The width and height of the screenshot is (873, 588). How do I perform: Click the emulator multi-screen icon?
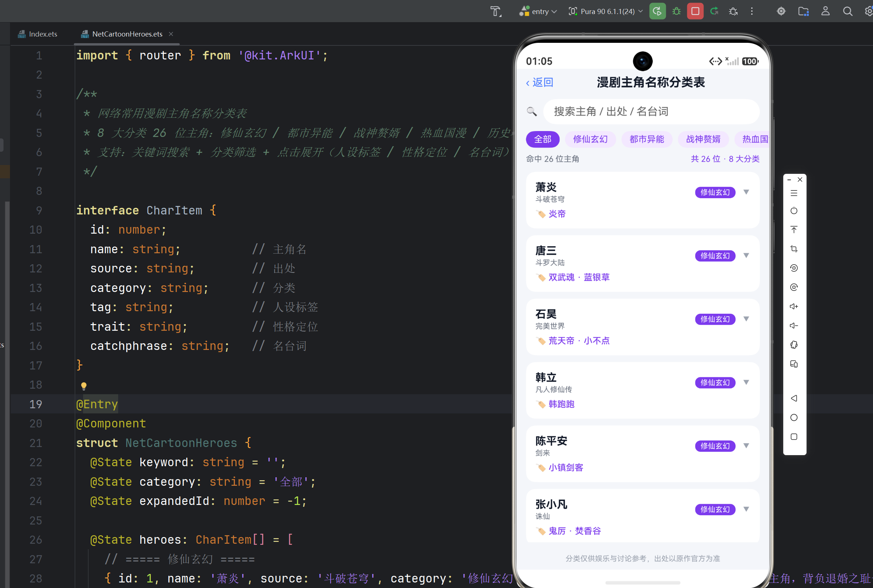(x=794, y=364)
